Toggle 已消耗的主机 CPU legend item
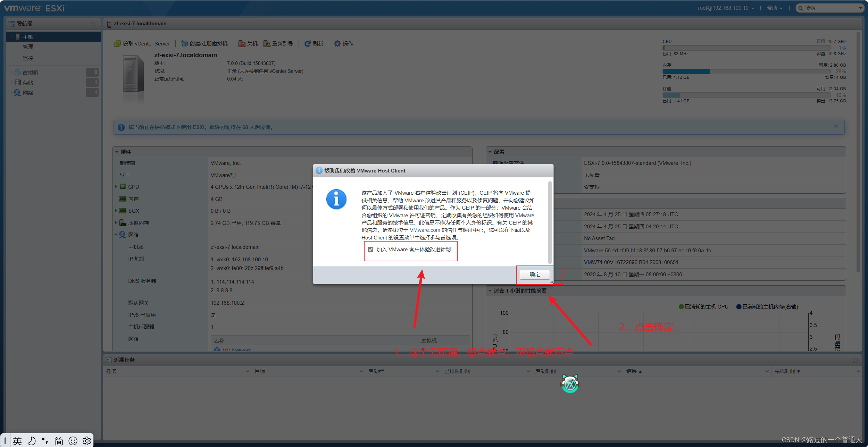Viewport: 868px width, 447px height. coord(703,307)
